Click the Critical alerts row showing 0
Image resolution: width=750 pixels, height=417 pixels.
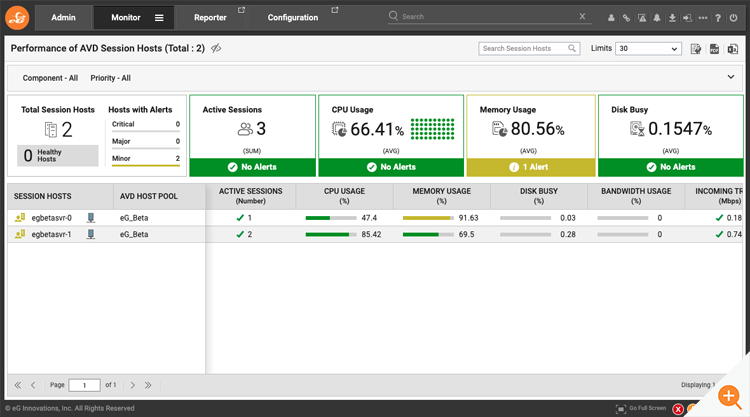(x=146, y=125)
